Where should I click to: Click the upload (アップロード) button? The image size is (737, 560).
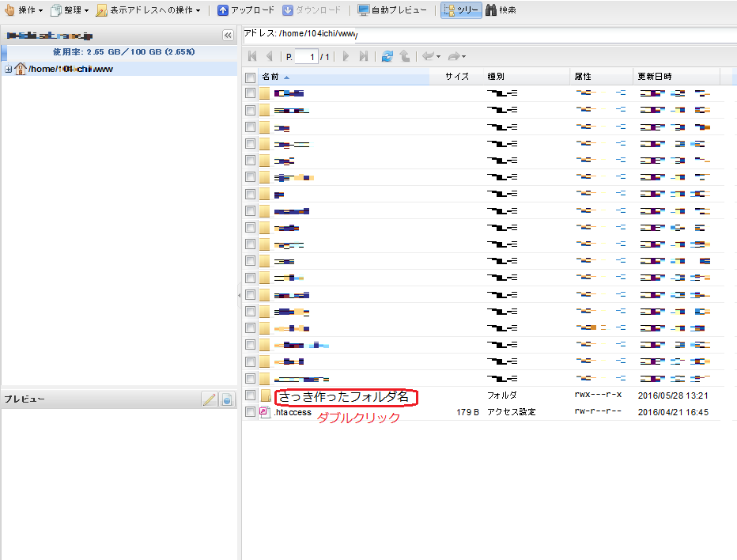pyautogui.click(x=246, y=10)
